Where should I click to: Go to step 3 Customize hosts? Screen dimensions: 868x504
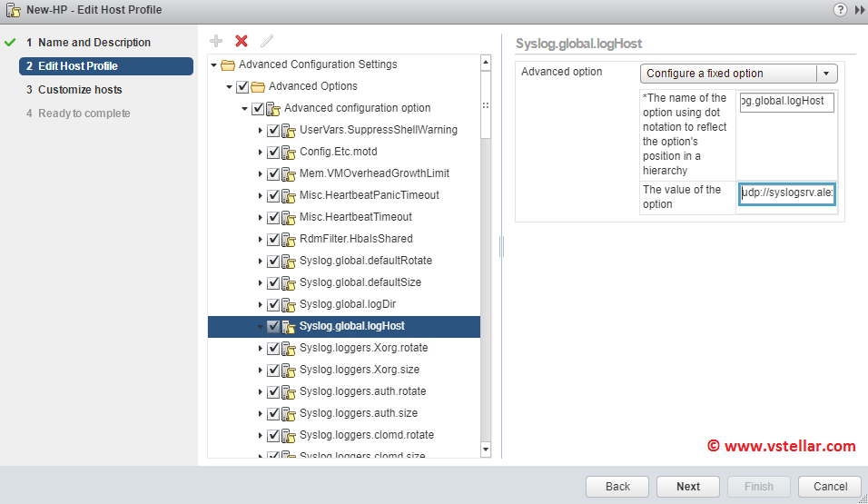pos(80,90)
